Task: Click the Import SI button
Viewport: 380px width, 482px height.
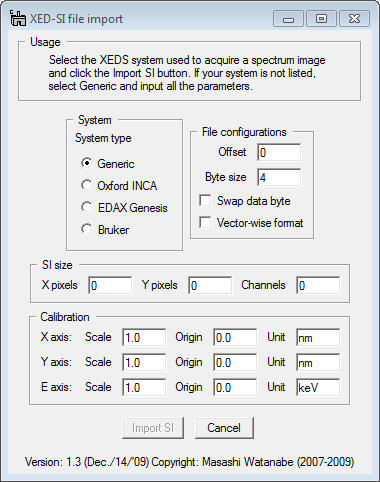Action: (x=153, y=428)
